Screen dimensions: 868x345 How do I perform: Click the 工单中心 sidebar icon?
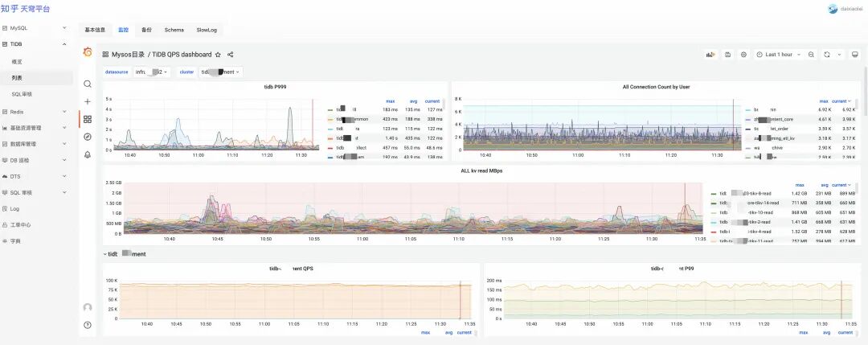pos(5,225)
